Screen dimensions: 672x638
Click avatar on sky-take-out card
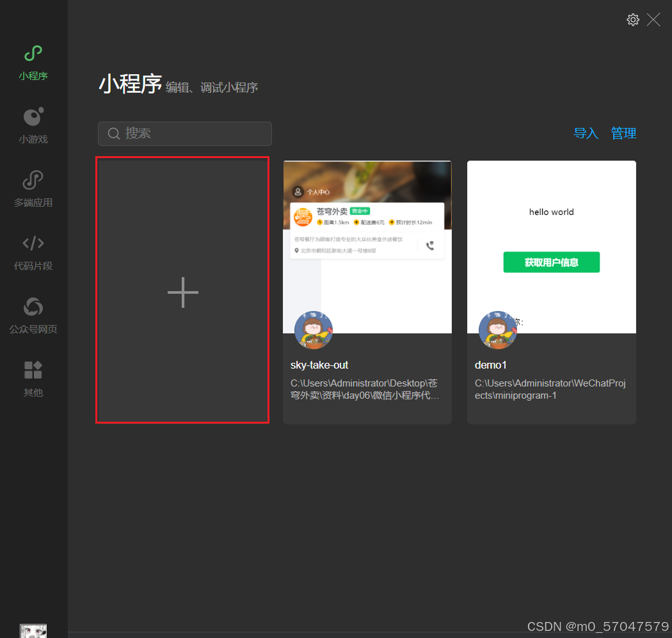pyautogui.click(x=314, y=330)
